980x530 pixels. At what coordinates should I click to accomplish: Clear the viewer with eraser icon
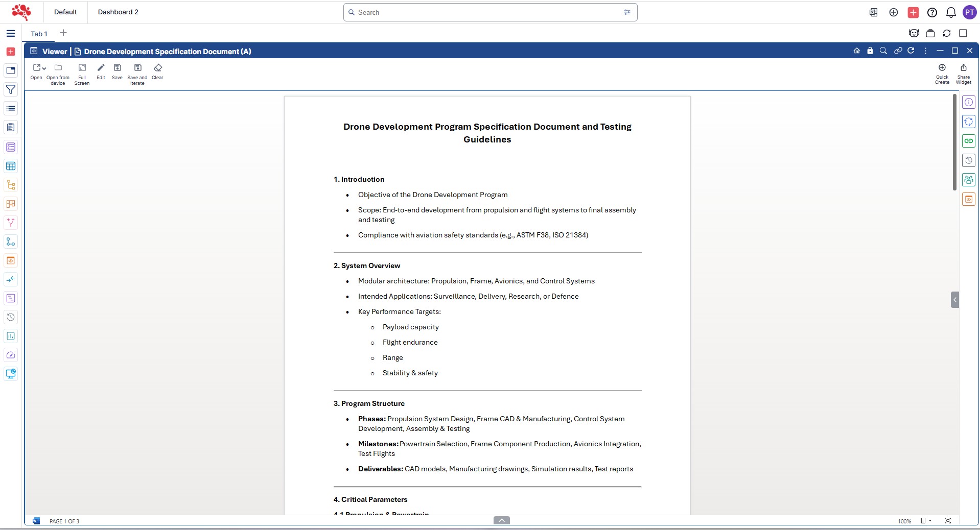coord(158,68)
